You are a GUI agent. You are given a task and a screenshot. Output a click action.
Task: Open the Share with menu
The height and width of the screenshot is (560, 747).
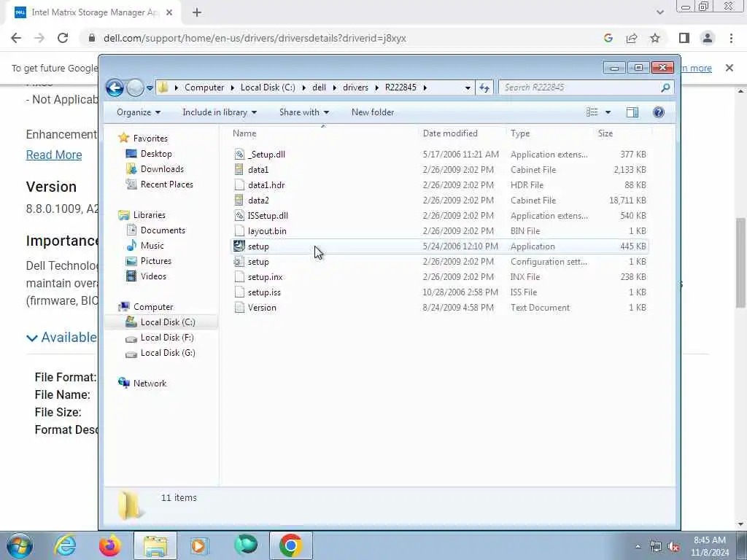(x=304, y=112)
